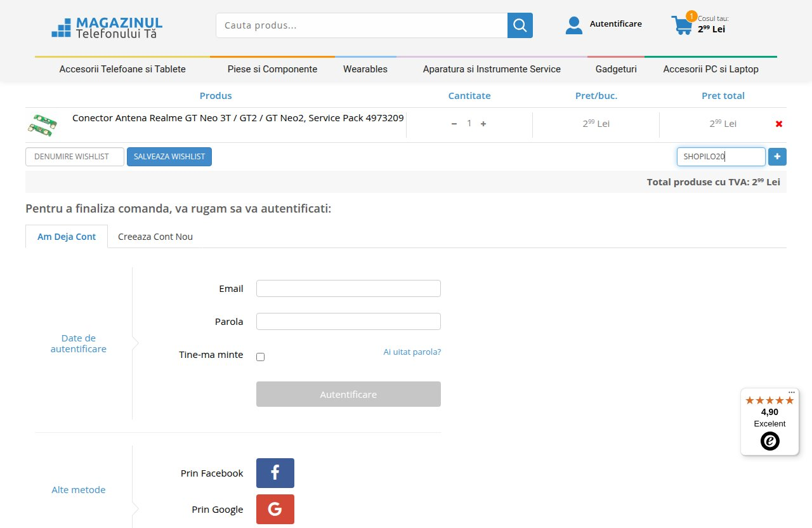The width and height of the screenshot is (812, 528).
Task: Switch to the Creeaza Cont Nou tab
Action: pos(155,237)
